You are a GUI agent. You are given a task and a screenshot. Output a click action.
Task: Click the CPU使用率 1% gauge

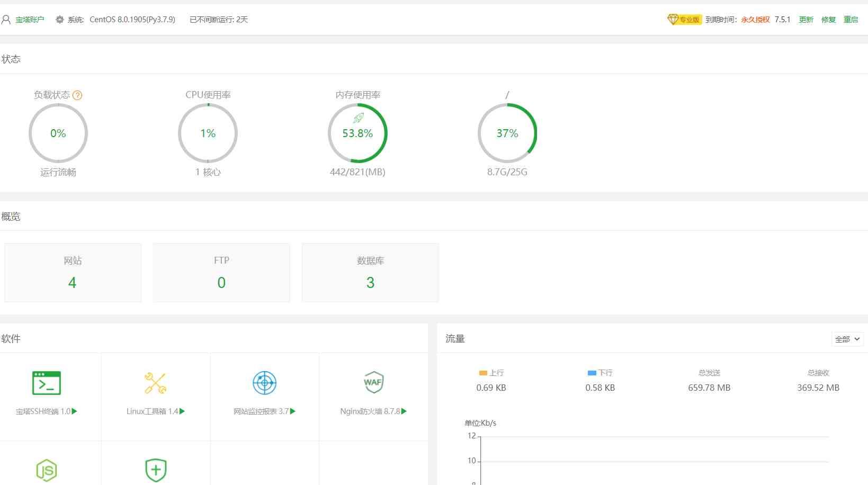click(208, 133)
